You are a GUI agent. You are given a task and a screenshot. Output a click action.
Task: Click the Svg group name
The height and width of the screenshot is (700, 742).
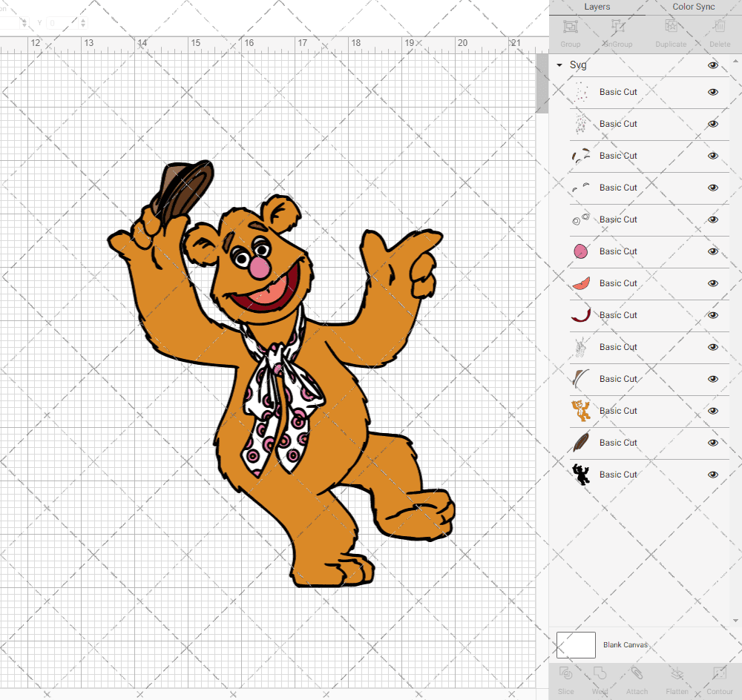point(578,65)
